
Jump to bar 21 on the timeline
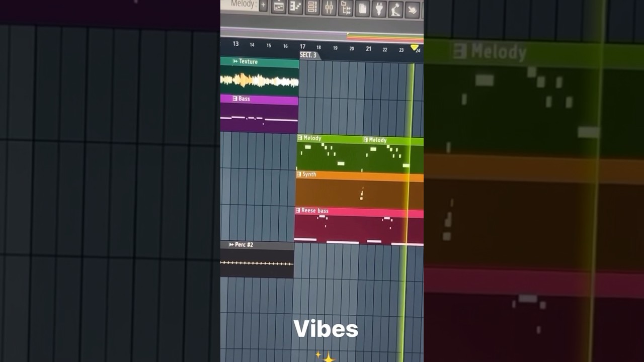(x=368, y=49)
